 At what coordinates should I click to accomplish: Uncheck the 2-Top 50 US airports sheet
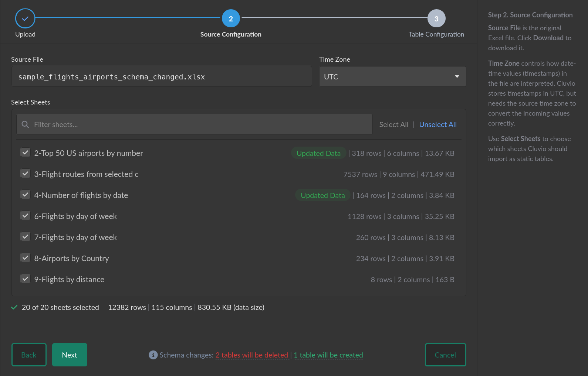[x=26, y=153]
